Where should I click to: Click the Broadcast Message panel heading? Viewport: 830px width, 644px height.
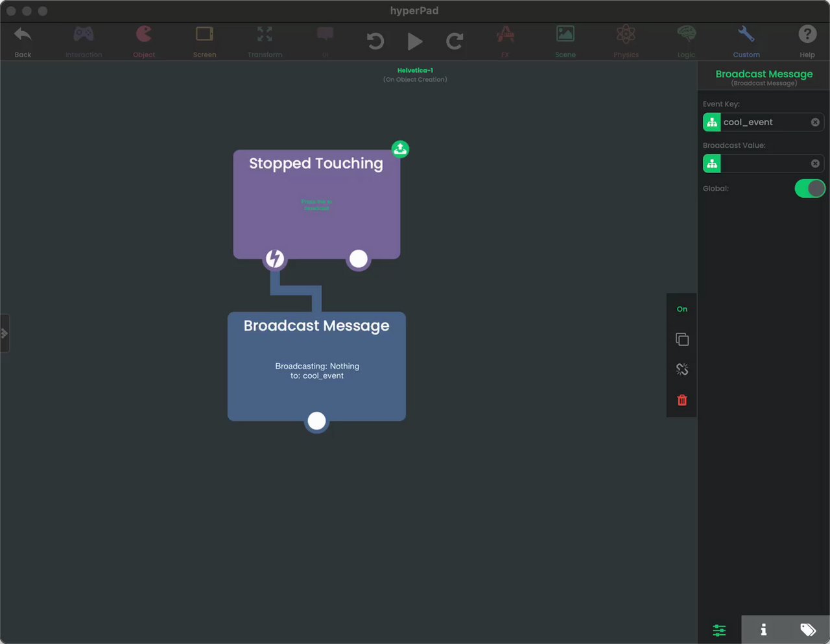[764, 74]
